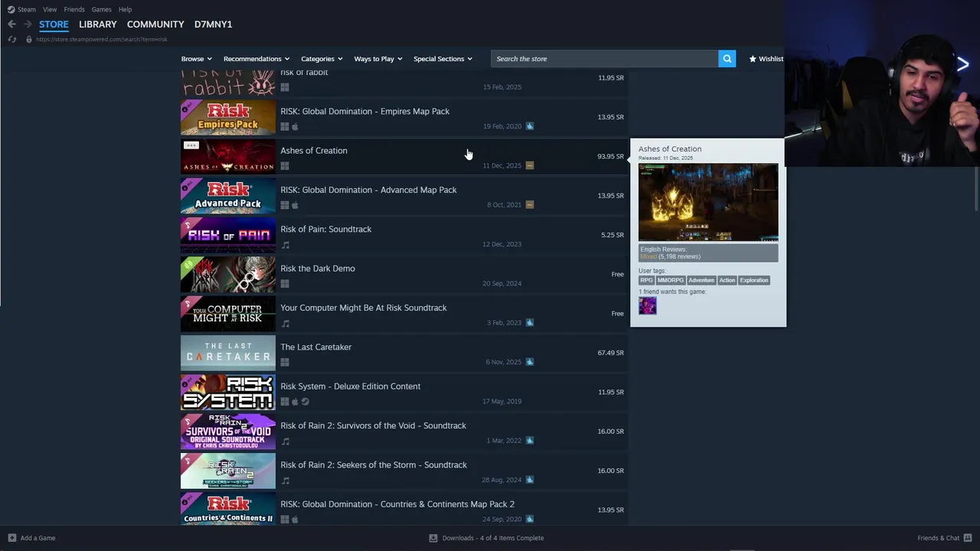Click Deck icon beside 28 Aug, 2024
The height and width of the screenshot is (551, 980).
pos(530,480)
